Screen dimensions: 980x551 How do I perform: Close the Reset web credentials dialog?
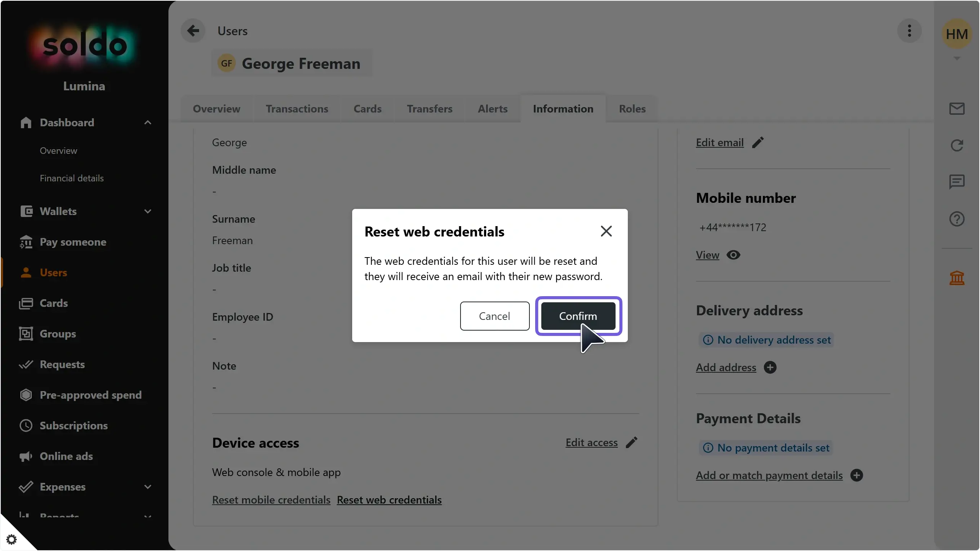pyautogui.click(x=606, y=231)
